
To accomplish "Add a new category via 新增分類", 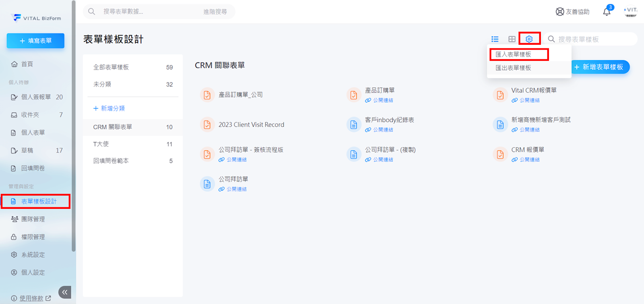I will pos(109,108).
